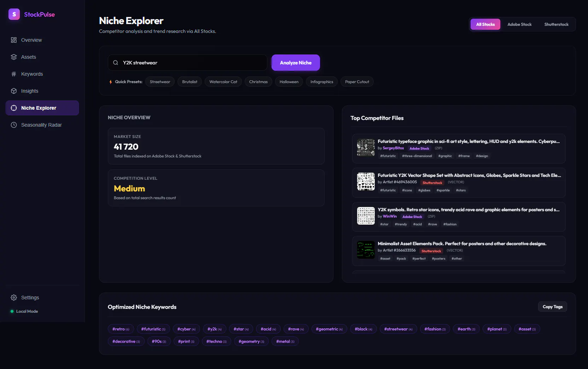Click the Minimalist Asset Elements Pack title

coord(462,244)
